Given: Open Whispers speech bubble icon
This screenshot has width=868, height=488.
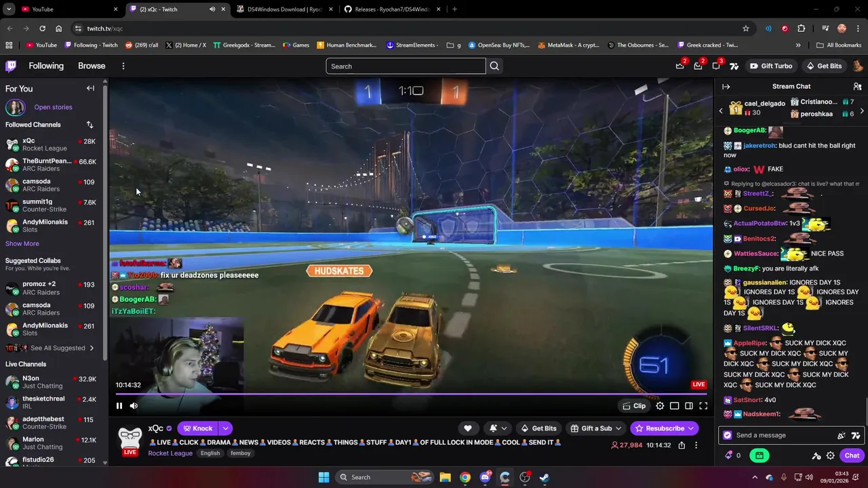Looking at the screenshot, I should pyautogui.click(x=716, y=66).
